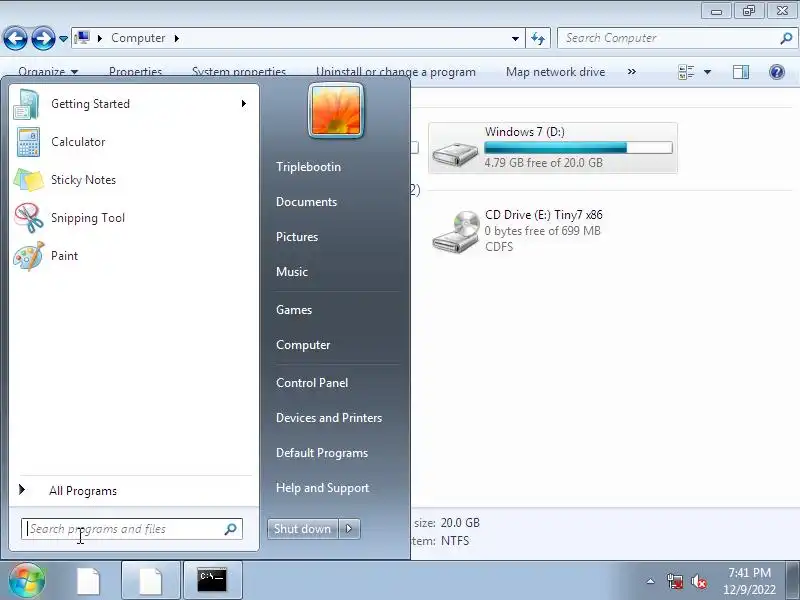The width and height of the screenshot is (800, 600).
Task: Click the Show desktop strip
Action: (x=793, y=581)
